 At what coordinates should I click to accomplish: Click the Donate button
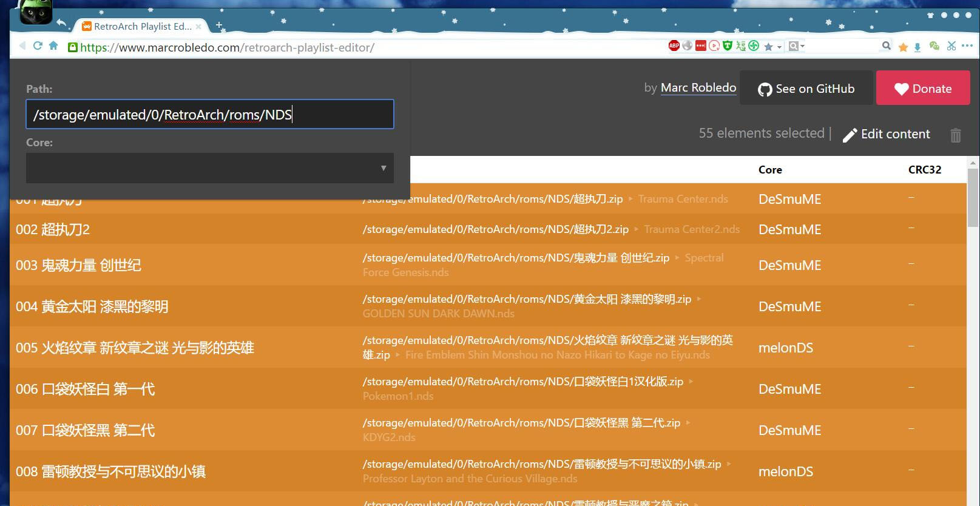click(923, 89)
